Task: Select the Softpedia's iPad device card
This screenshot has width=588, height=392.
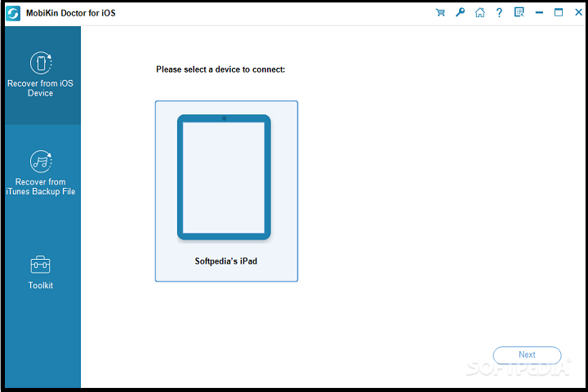Action: point(226,191)
